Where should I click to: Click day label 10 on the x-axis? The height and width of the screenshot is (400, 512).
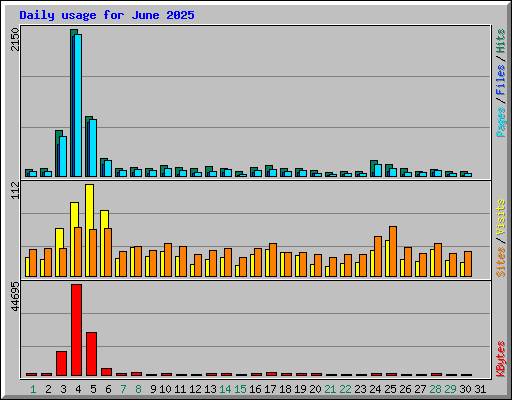[x=165, y=389]
